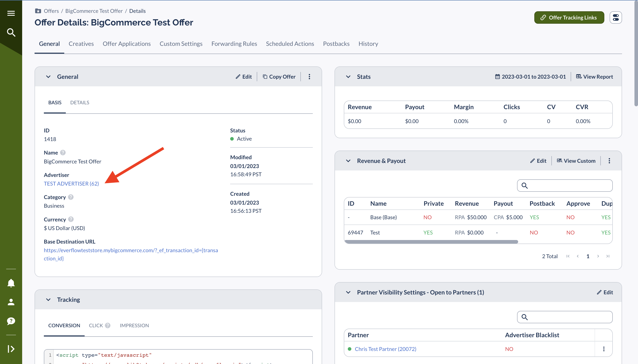Edit Revenue & Payout settings
The width and height of the screenshot is (638, 364).
(x=538, y=161)
